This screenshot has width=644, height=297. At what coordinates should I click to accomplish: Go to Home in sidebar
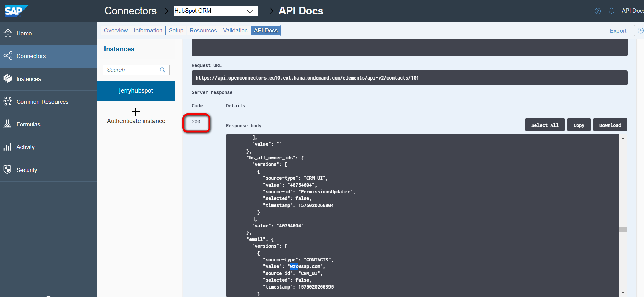tap(24, 33)
